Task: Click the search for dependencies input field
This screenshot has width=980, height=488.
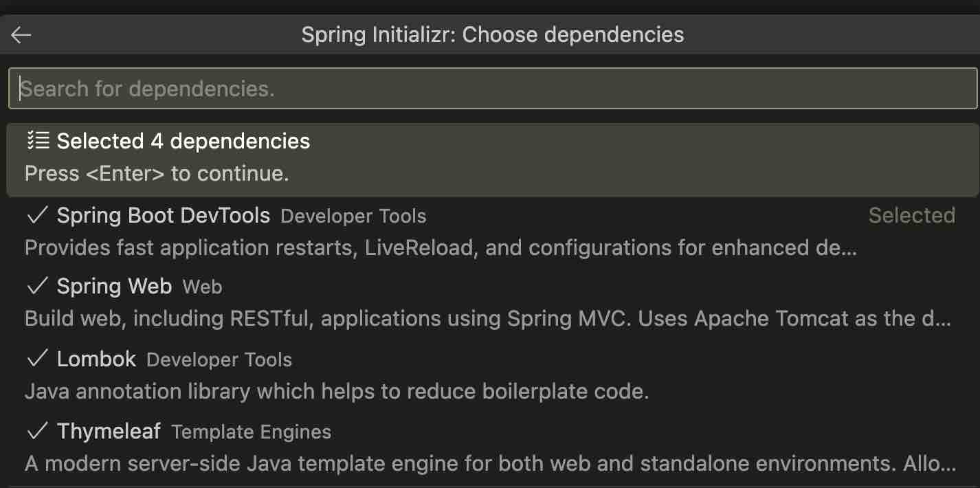Action: [x=491, y=88]
